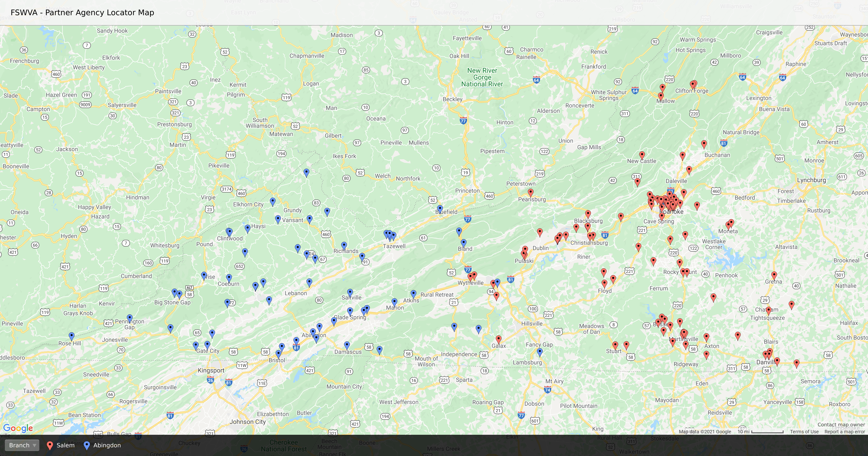The height and width of the screenshot is (456, 868).
Task: Click the blue marker near Lambsburg
Action: pyautogui.click(x=540, y=352)
